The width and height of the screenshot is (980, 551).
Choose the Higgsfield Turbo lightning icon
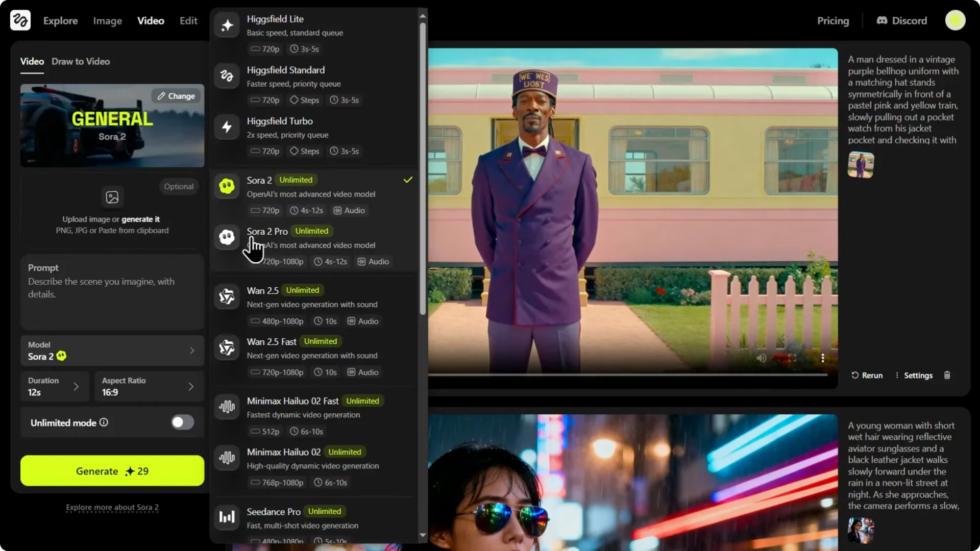(x=227, y=127)
